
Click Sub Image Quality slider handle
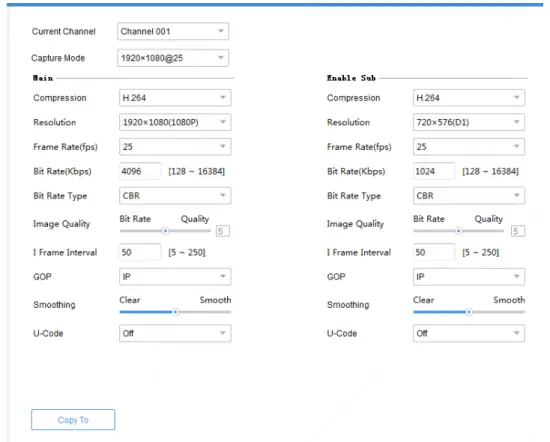coord(458,231)
